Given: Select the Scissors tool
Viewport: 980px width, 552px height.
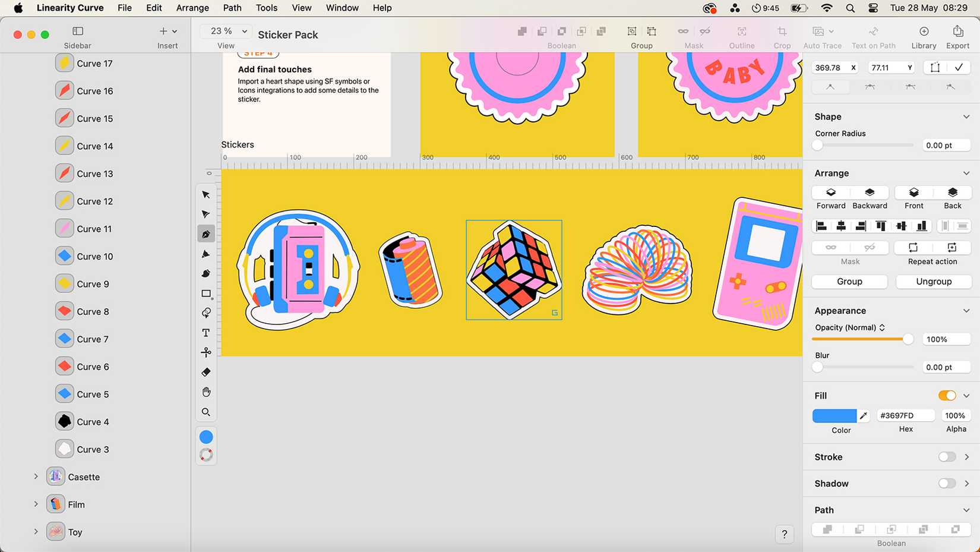Looking at the screenshot, I should point(206,352).
